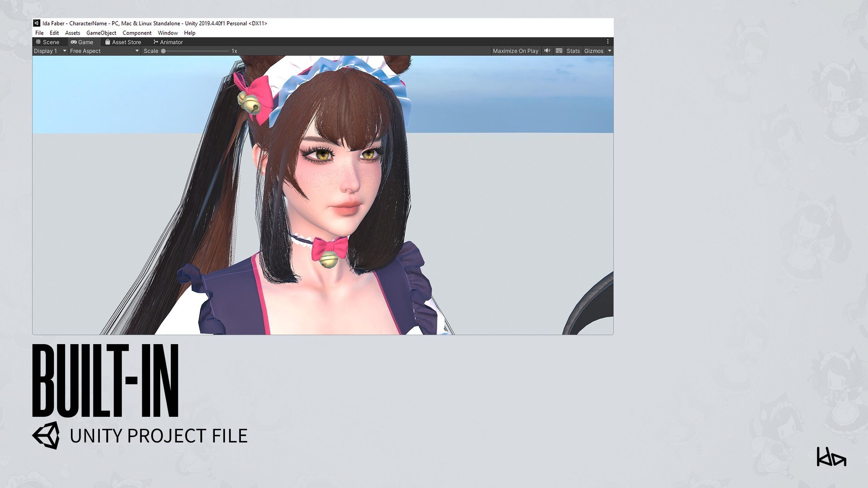Toggle the Mute Audio speaker icon

coord(547,51)
